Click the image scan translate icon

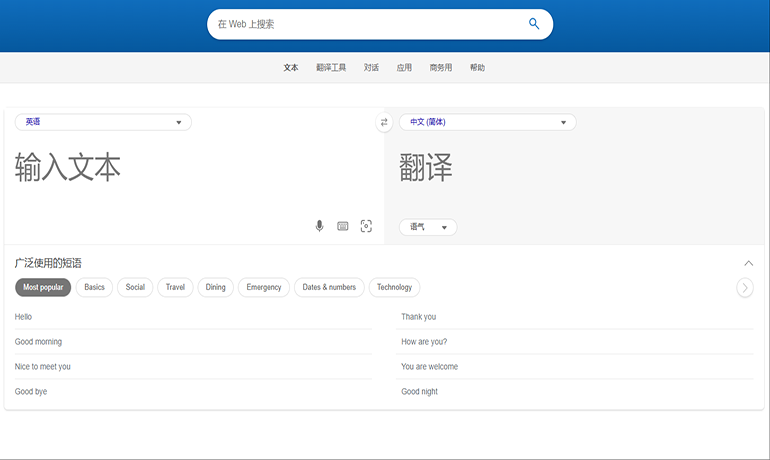coord(366,226)
